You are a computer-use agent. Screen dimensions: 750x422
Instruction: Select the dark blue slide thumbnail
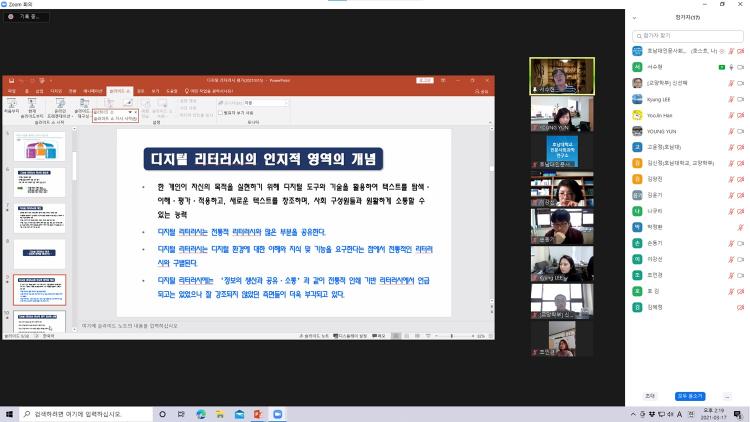(x=39, y=253)
